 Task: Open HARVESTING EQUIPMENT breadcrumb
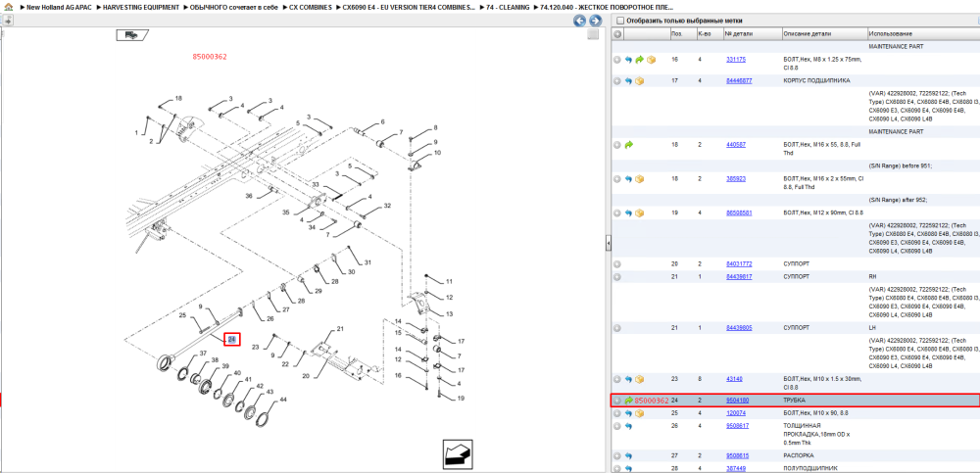(x=140, y=7)
